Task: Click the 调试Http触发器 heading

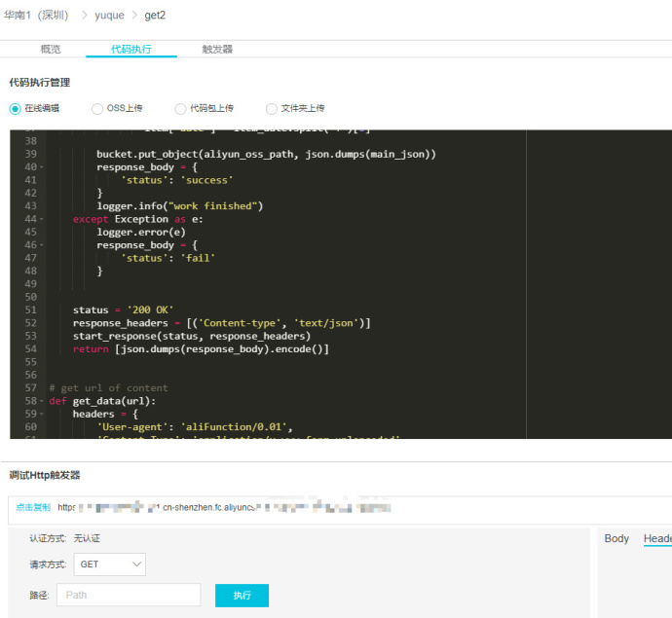Action: (45, 475)
